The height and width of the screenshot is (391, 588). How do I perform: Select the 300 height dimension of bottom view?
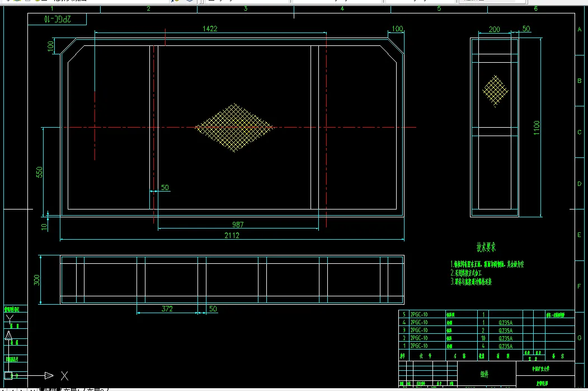tap(37, 280)
